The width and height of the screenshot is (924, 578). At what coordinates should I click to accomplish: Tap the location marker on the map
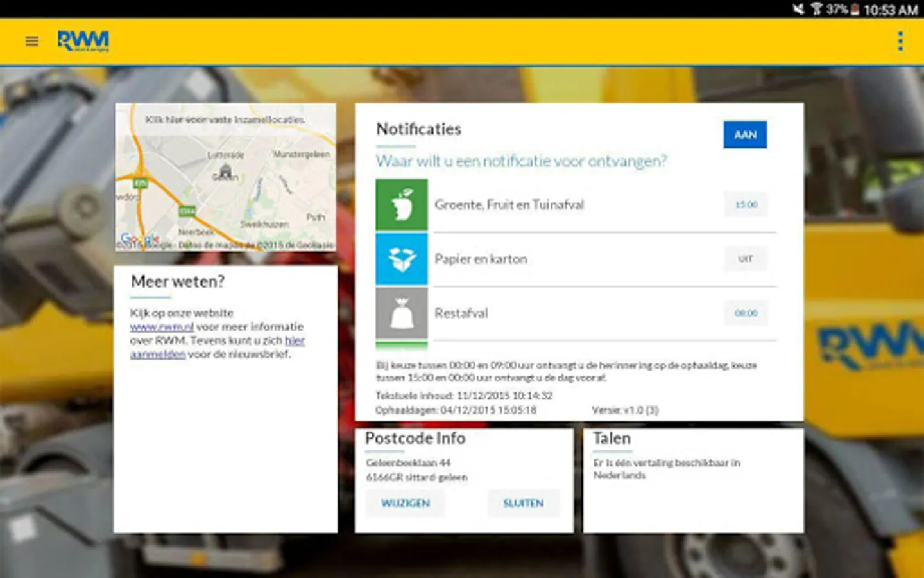225,171
